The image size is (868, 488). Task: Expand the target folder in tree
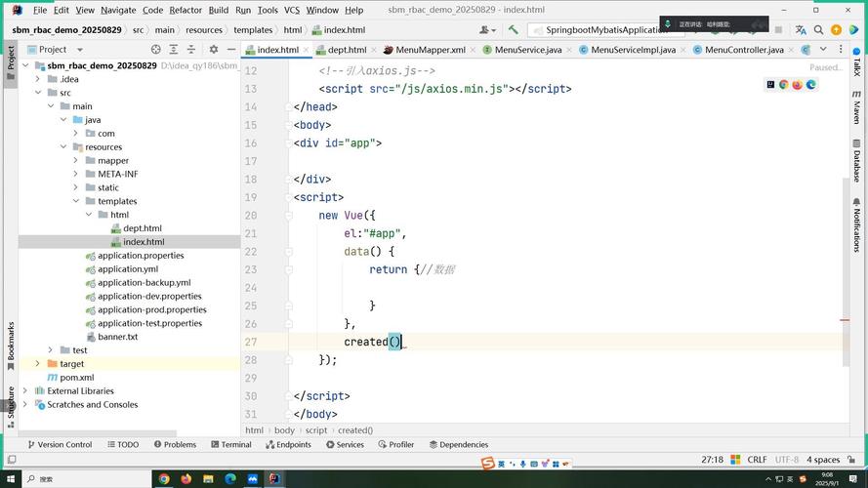click(37, 364)
